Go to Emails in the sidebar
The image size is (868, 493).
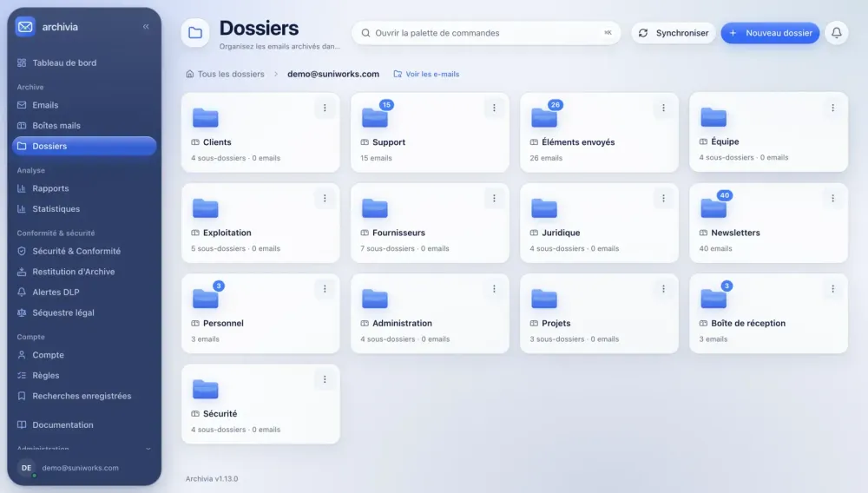[x=84, y=104]
